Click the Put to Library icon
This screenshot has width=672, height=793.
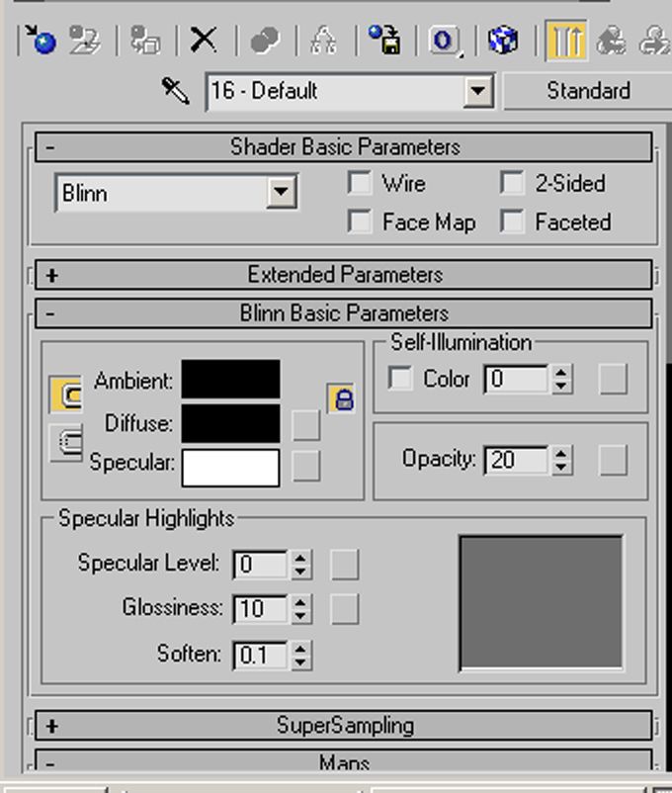[x=384, y=40]
